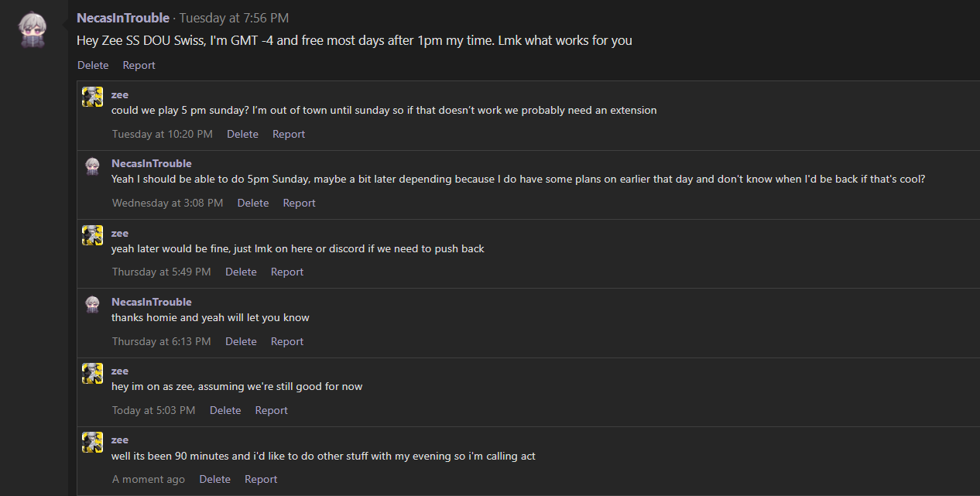This screenshot has width=980, height=496.
Task: Click NecasInTrouble's avatar on 'thanks homie' comment
Action: [92, 304]
